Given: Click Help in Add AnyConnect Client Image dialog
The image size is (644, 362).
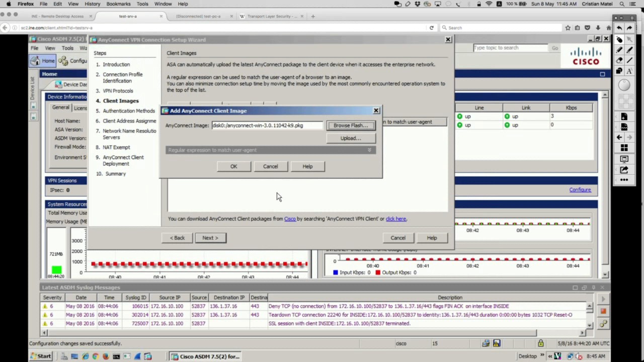Looking at the screenshot, I should pyautogui.click(x=307, y=166).
